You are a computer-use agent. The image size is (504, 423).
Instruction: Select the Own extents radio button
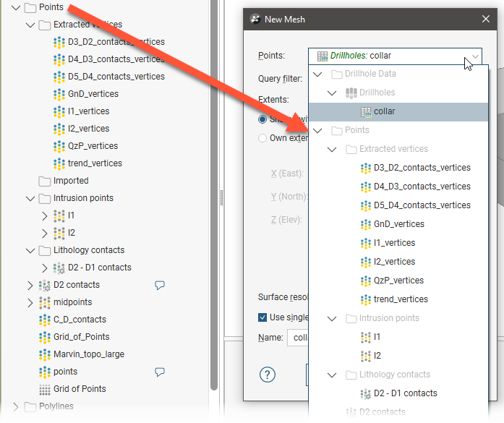pos(263,138)
